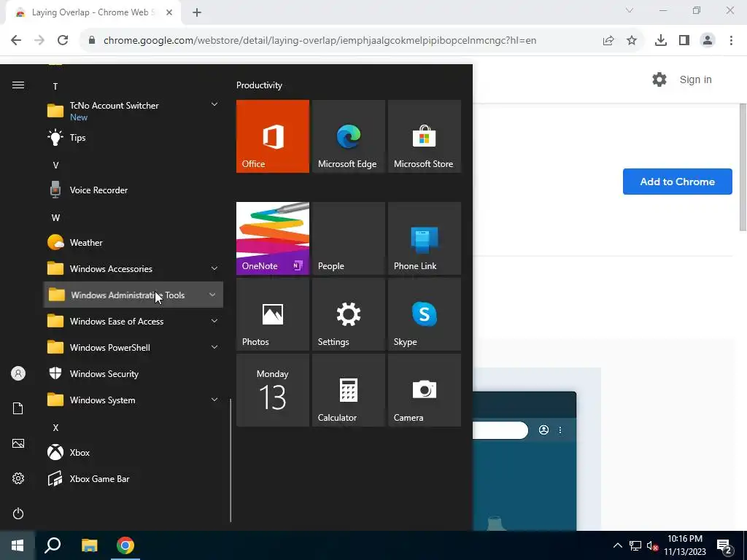Expand Windows System folder

[133, 400]
